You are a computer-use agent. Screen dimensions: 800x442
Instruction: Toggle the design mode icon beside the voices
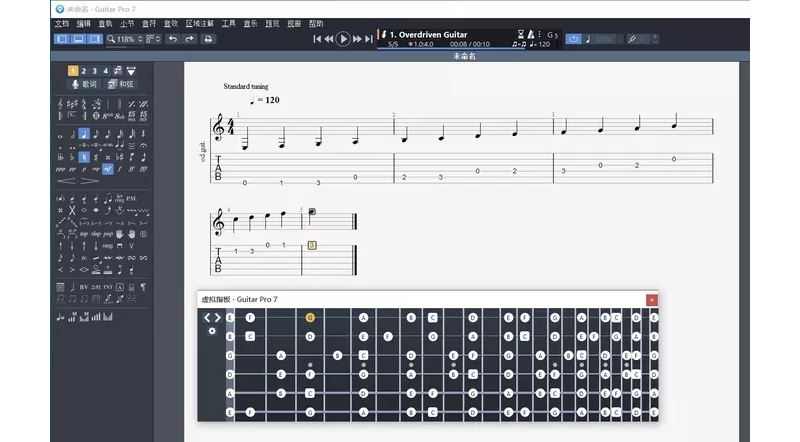[131, 71]
